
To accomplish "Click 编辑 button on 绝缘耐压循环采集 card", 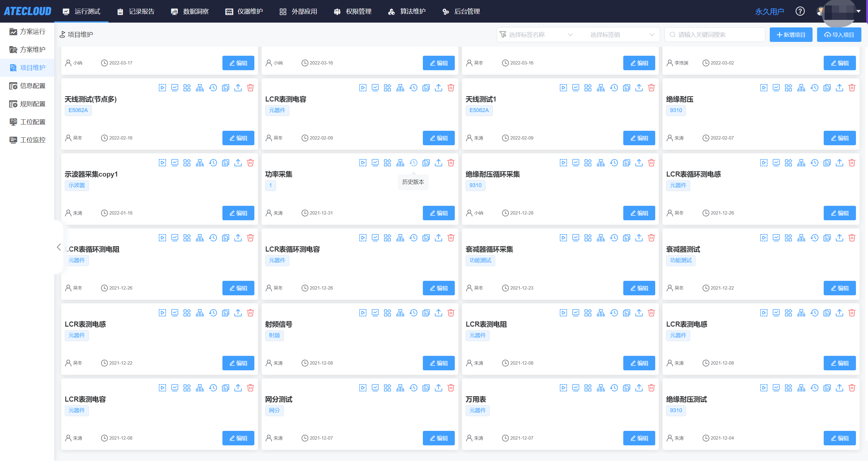I will click(639, 213).
